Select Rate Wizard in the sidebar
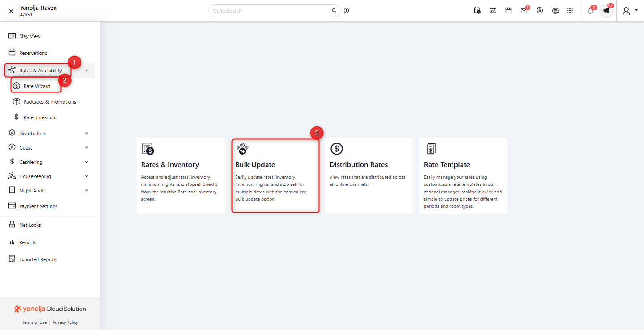644x330 pixels. pos(37,86)
